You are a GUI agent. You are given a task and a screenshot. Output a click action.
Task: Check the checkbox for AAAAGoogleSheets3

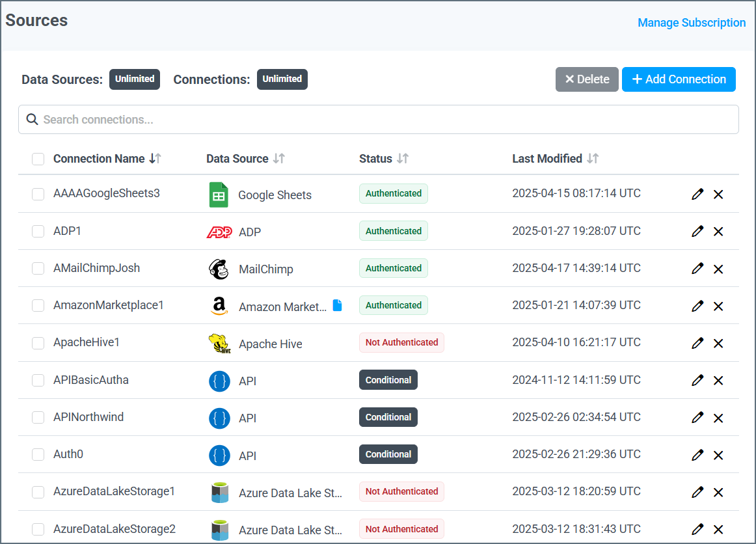pyautogui.click(x=38, y=193)
